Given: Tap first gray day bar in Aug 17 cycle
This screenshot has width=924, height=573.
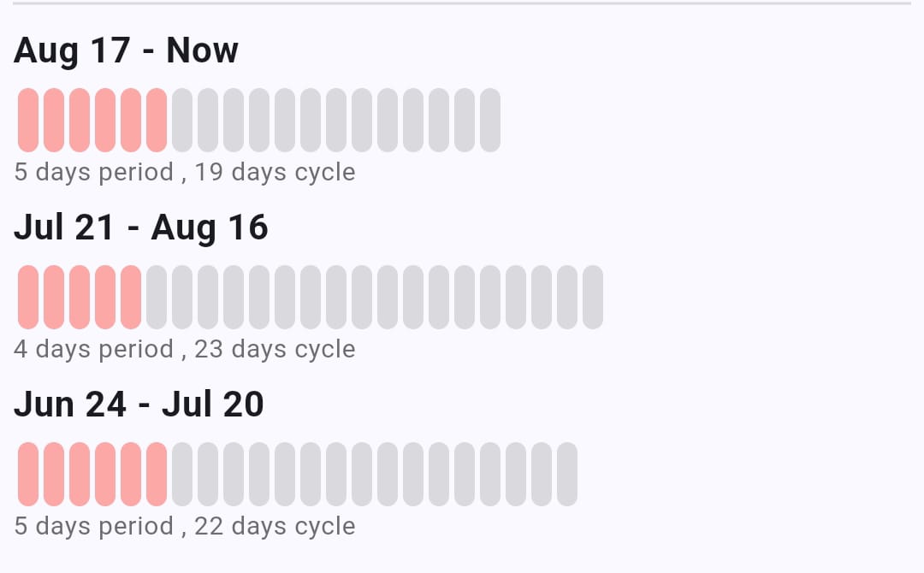Looking at the screenshot, I should point(182,120).
